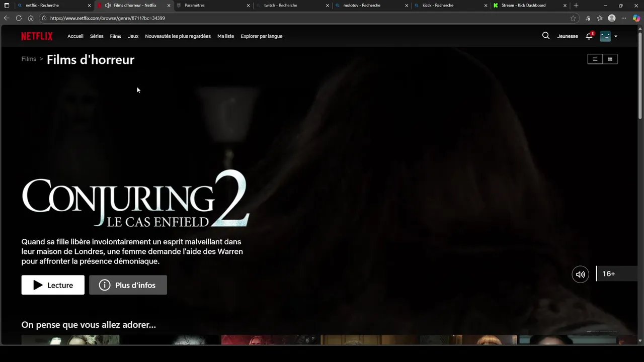Select Films in Netflix nav
Screen dimensions: 644x362
(x=116, y=36)
